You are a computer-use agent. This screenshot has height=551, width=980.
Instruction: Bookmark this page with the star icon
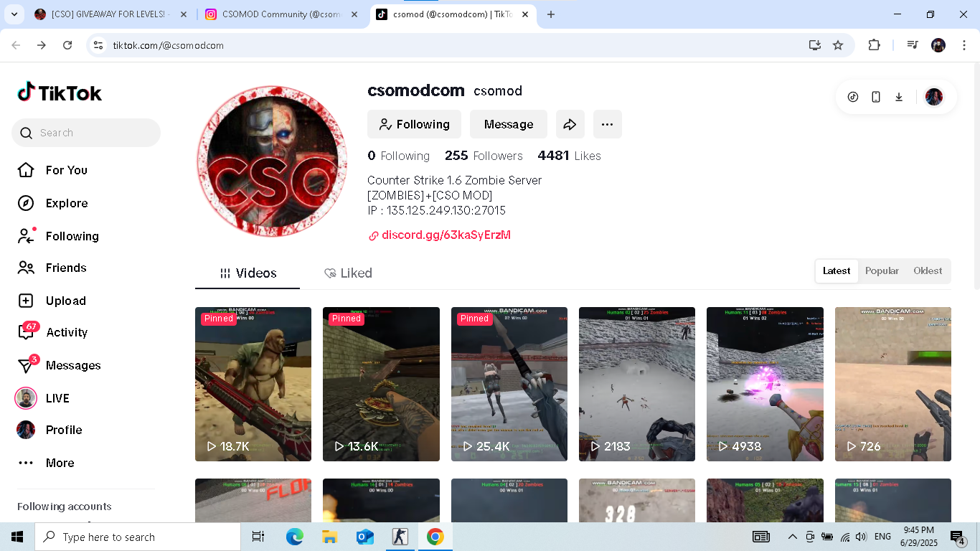pos(837,45)
